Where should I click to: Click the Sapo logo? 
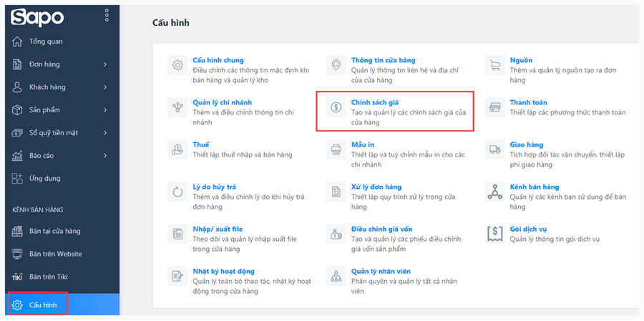point(37,17)
